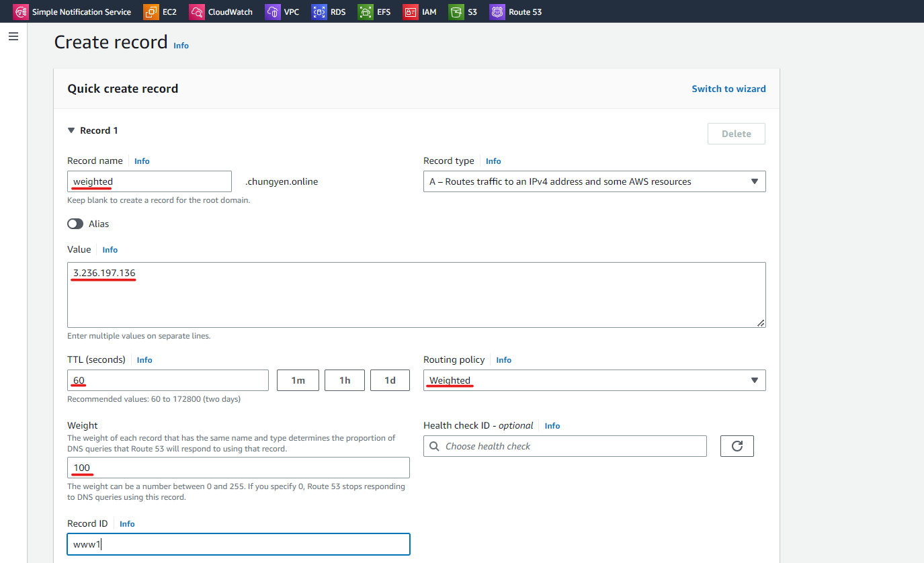Set TTL to 1h
924x563 pixels.
click(x=345, y=380)
